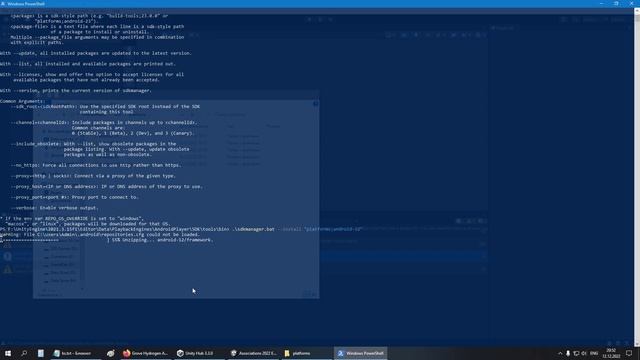
Task: Click the '--include_obsolete' option line
Action: pos(100,149)
